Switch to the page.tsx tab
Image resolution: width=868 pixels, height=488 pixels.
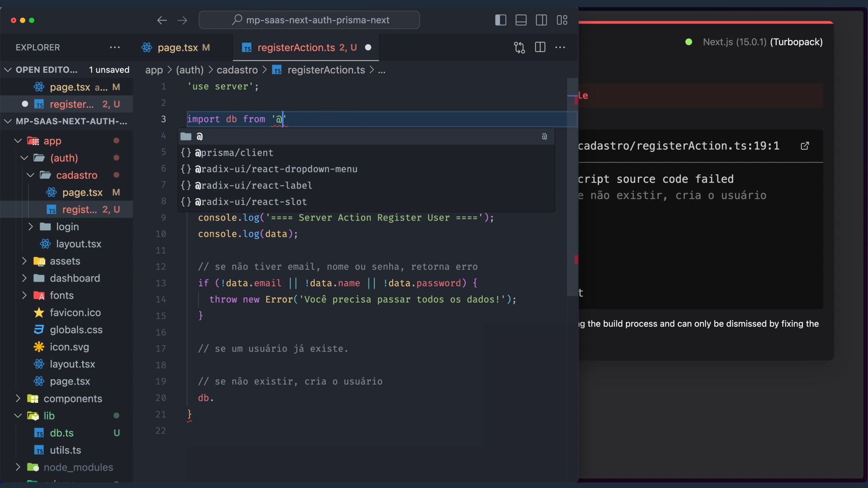177,47
